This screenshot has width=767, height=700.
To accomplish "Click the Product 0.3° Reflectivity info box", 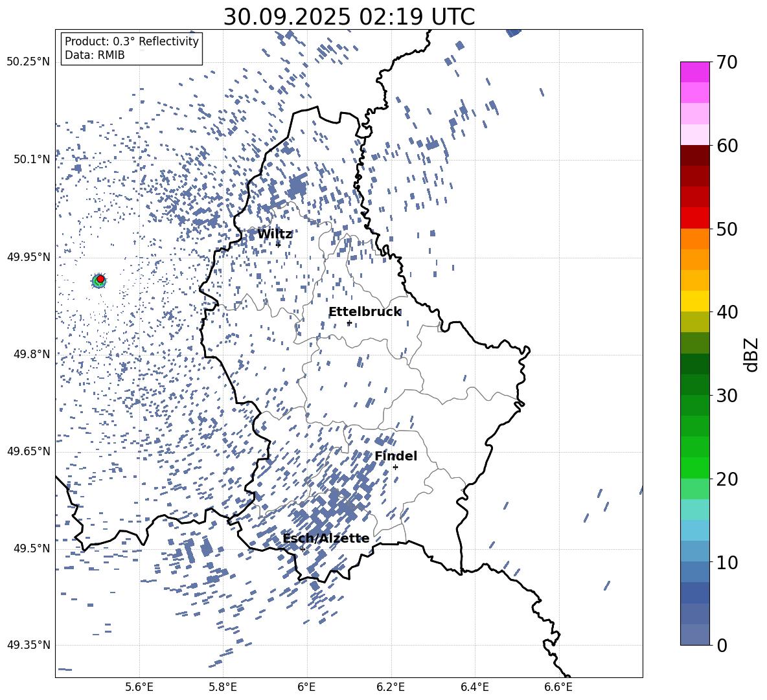I will pos(132,49).
